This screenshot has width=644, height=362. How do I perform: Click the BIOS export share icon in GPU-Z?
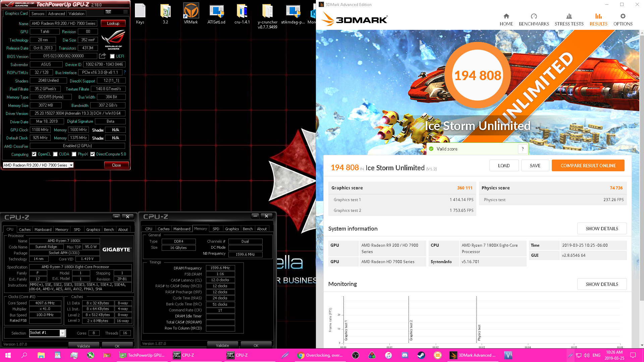click(x=103, y=56)
